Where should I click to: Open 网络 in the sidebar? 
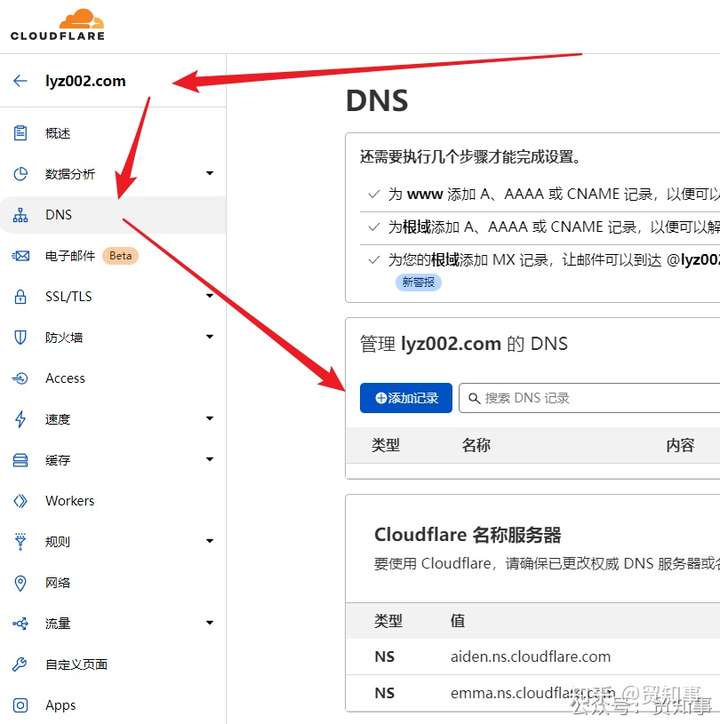click(58, 583)
